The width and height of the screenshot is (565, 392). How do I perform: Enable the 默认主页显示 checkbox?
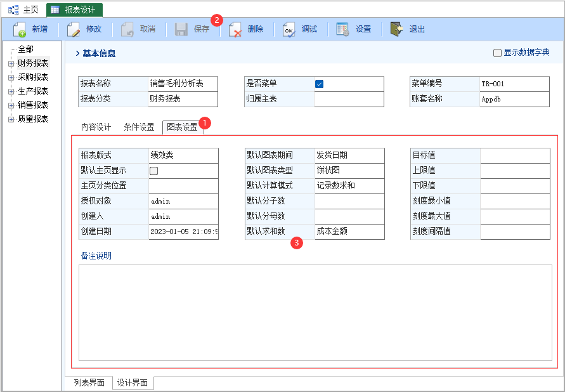[154, 171]
